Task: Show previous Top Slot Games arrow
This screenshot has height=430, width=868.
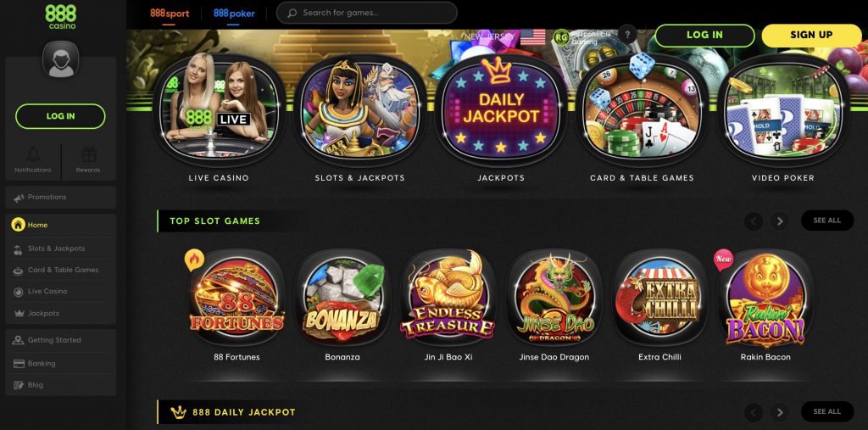Action: [x=754, y=221]
